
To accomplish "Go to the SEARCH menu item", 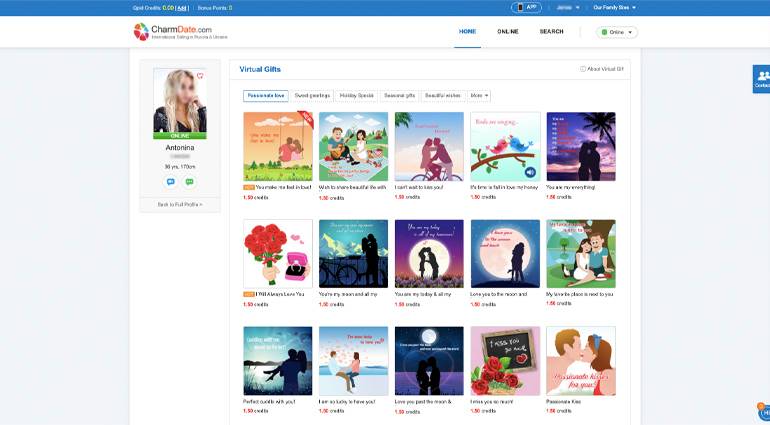I will [x=551, y=31].
